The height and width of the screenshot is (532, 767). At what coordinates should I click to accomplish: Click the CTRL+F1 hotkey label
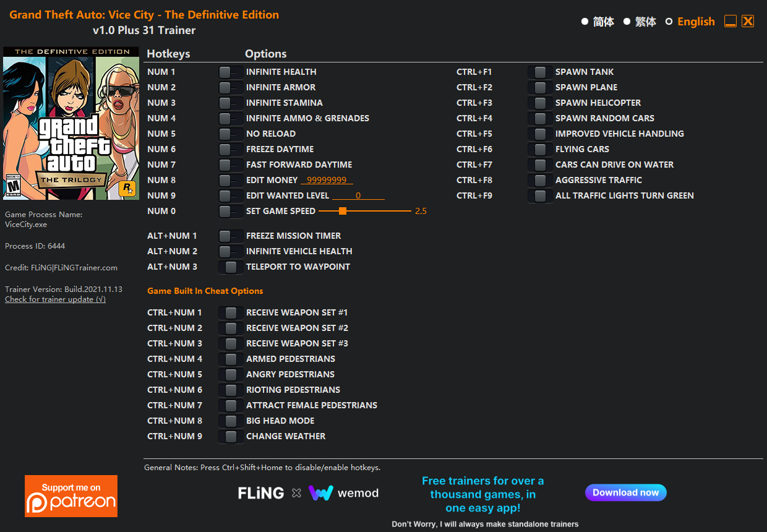[x=474, y=72]
